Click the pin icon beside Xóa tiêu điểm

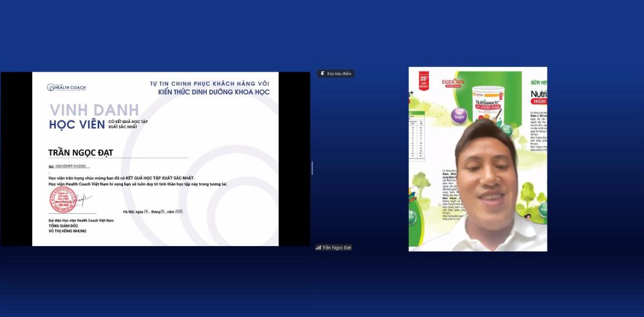point(322,74)
